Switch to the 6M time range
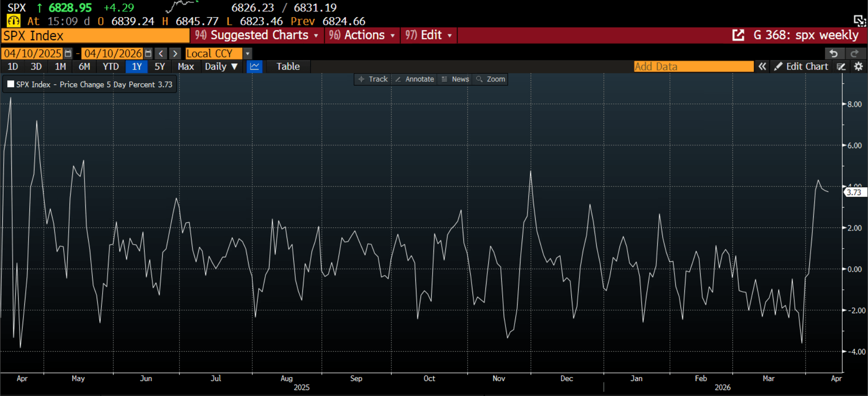This screenshot has width=868, height=396. (x=84, y=66)
